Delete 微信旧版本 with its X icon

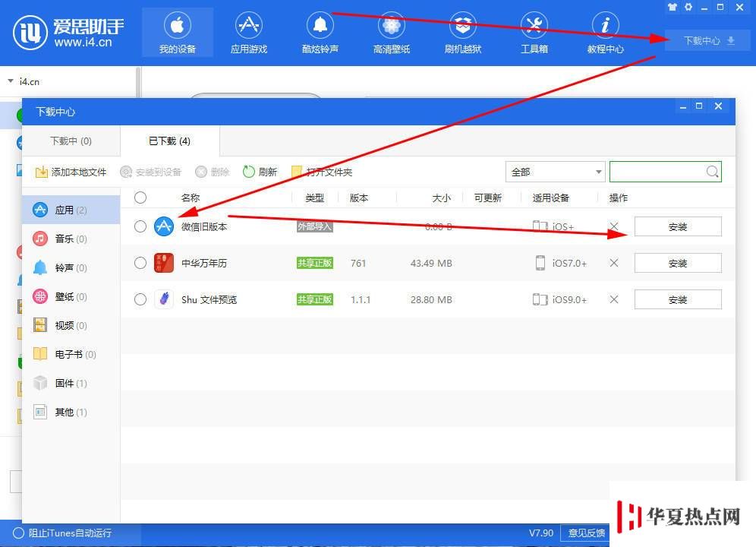click(614, 226)
